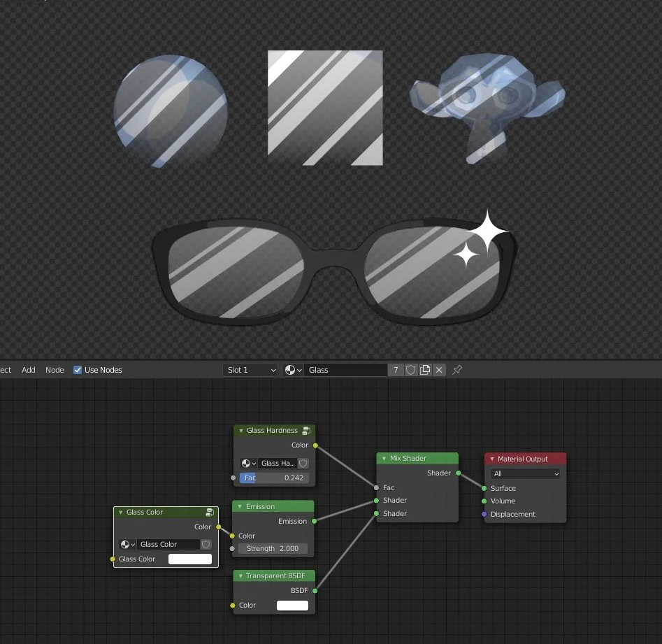Screen dimensions: 662x644
Task: Unlink the Glass material with the X icon
Action: (x=439, y=370)
